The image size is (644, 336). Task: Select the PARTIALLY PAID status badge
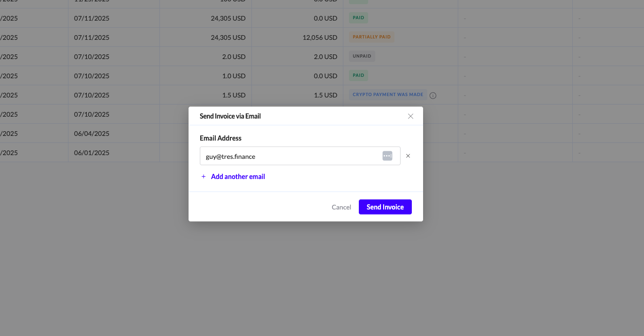[x=371, y=37]
